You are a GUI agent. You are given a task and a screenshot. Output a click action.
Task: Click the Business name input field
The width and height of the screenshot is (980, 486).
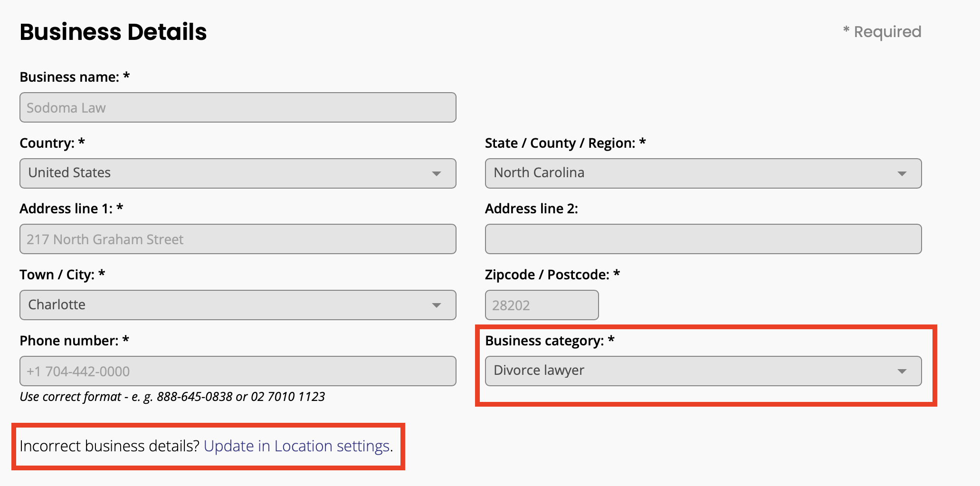tap(238, 107)
